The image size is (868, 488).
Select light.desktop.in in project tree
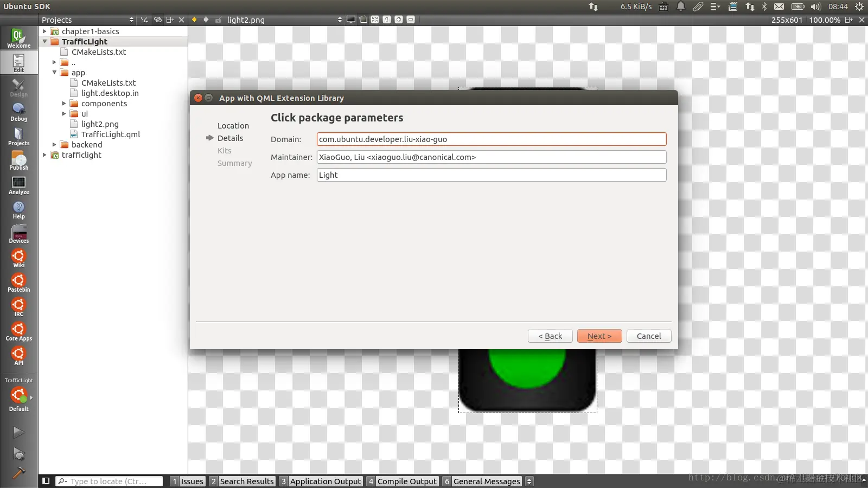(110, 93)
